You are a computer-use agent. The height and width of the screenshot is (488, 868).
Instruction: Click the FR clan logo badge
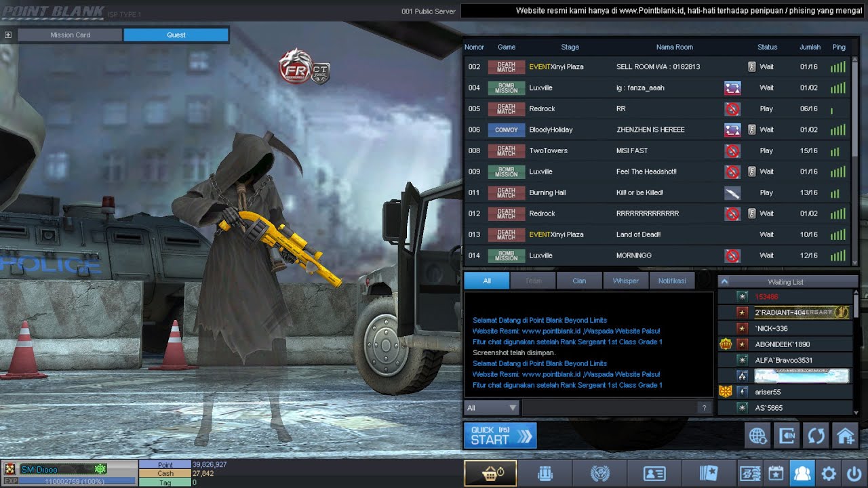point(297,66)
